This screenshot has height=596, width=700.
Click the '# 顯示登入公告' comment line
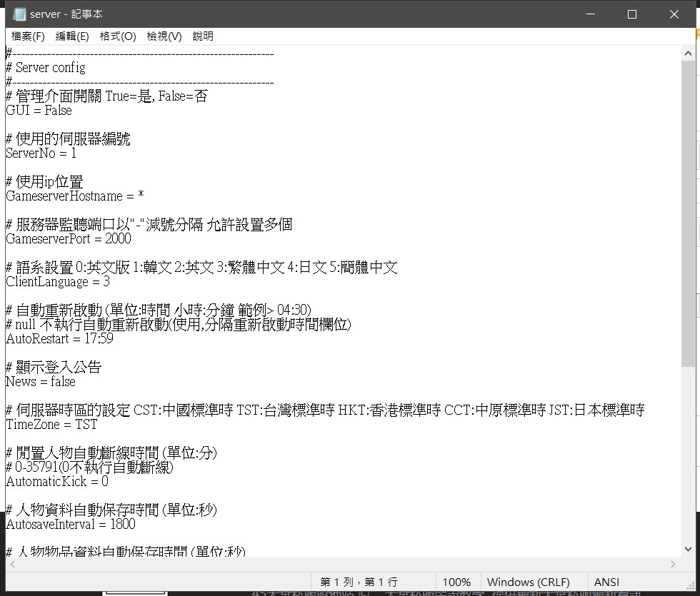(54, 367)
